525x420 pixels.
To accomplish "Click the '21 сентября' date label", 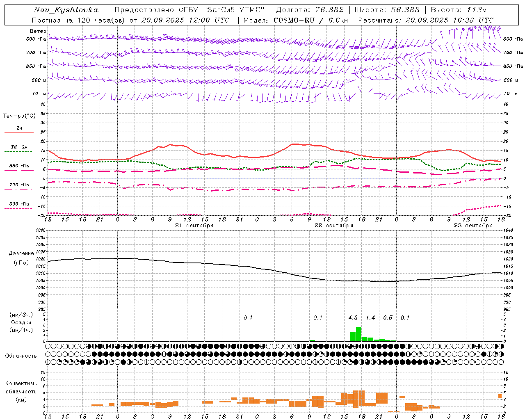I will click(194, 226).
